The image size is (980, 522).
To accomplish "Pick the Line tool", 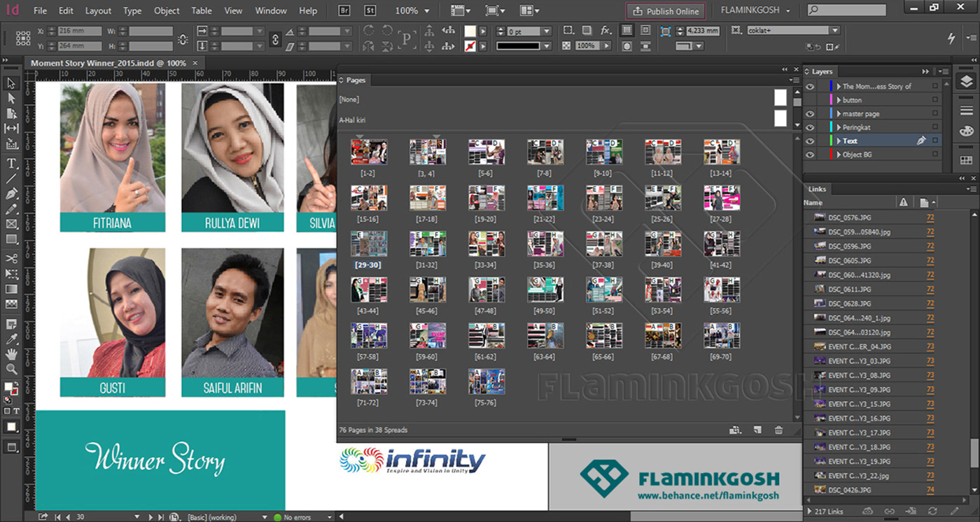I will coord(11,178).
